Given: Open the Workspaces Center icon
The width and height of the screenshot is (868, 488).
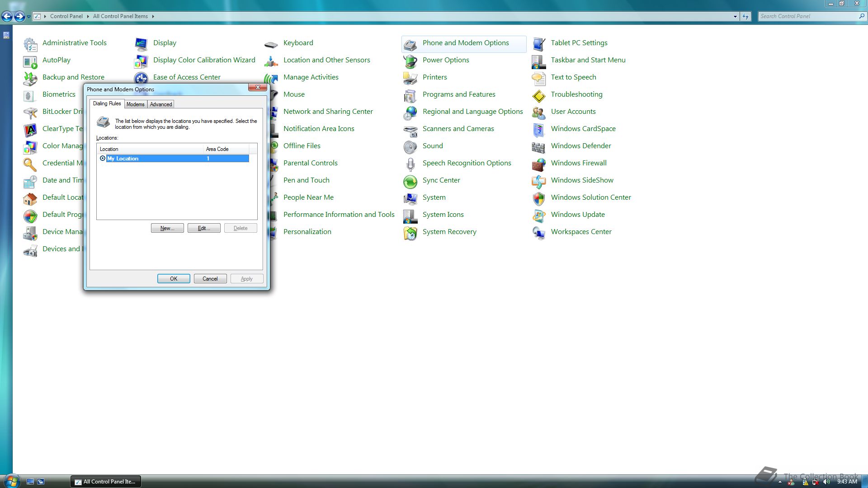Looking at the screenshot, I should 539,233.
